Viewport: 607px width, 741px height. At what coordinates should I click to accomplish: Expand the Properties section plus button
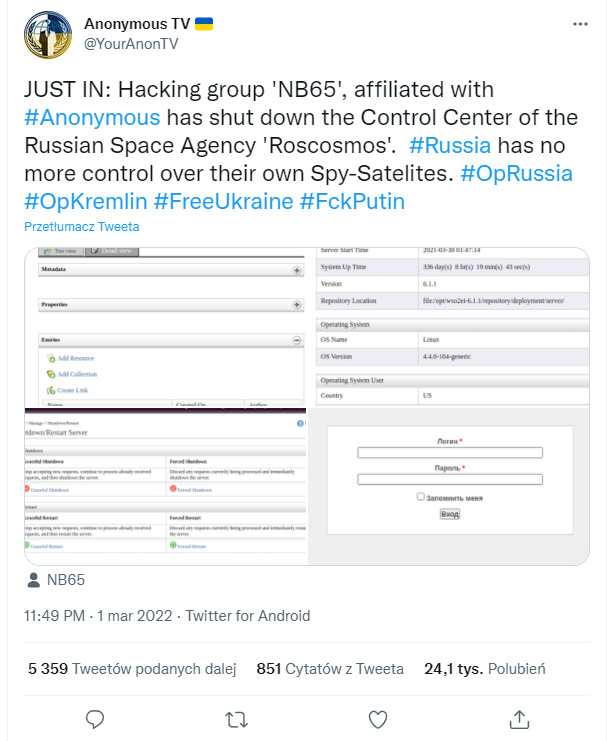[x=296, y=304]
